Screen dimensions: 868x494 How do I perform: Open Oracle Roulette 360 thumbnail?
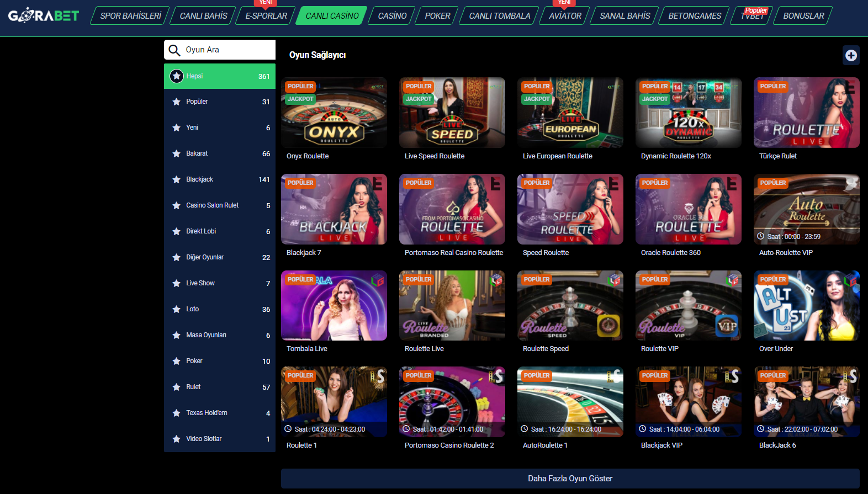coord(689,209)
